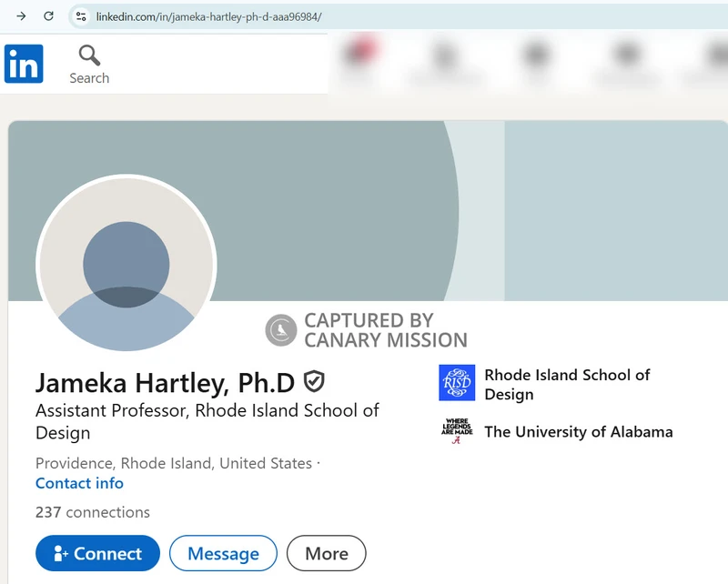Open the default profile avatar picture

tap(126, 264)
